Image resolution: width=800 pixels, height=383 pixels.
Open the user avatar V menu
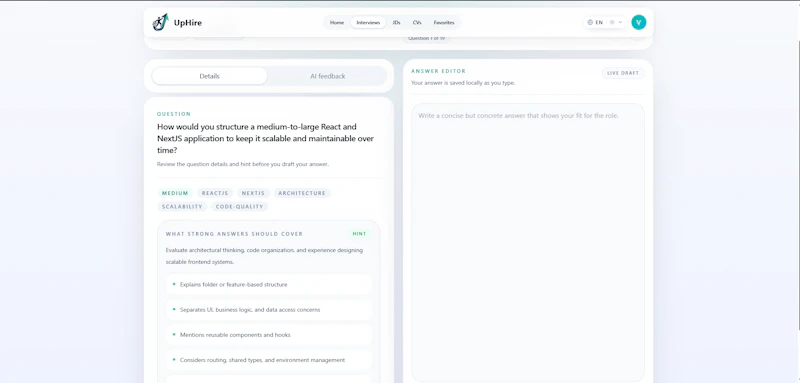[638, 22]
